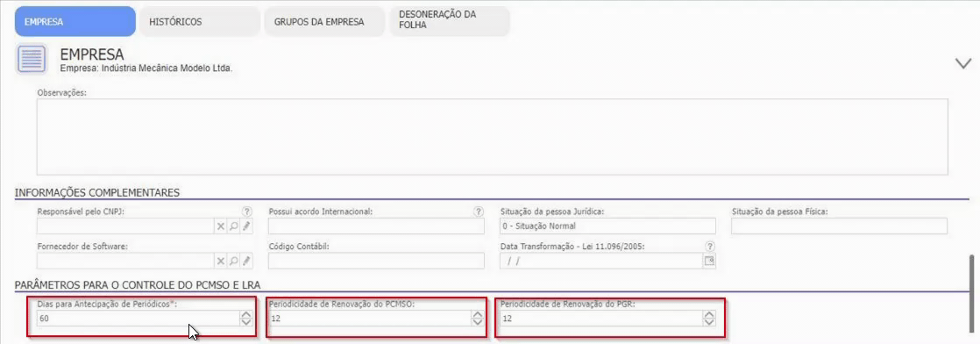Decrease Periodicidade de Renovação do PGR
980x344 pixels.
tap(709, 322)
